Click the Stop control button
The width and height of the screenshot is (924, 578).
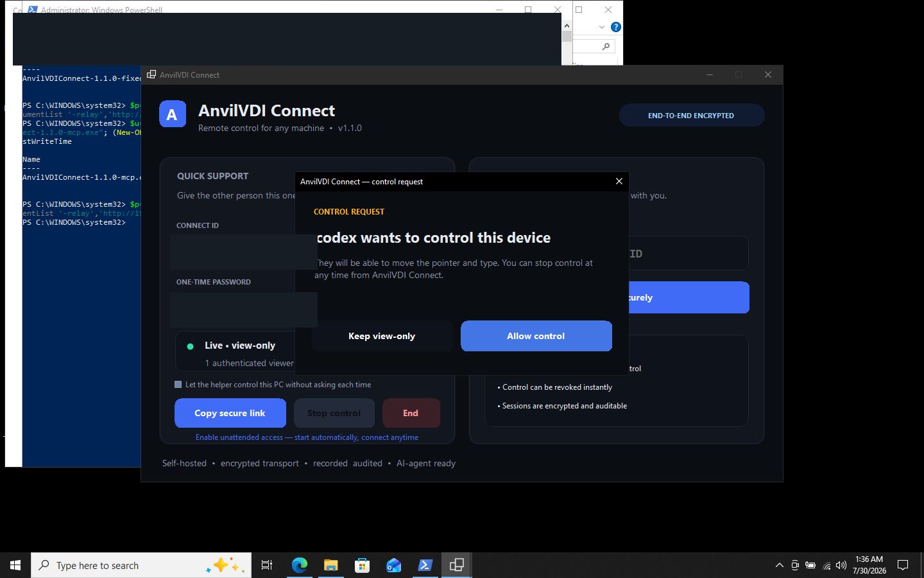click(334, 413)
